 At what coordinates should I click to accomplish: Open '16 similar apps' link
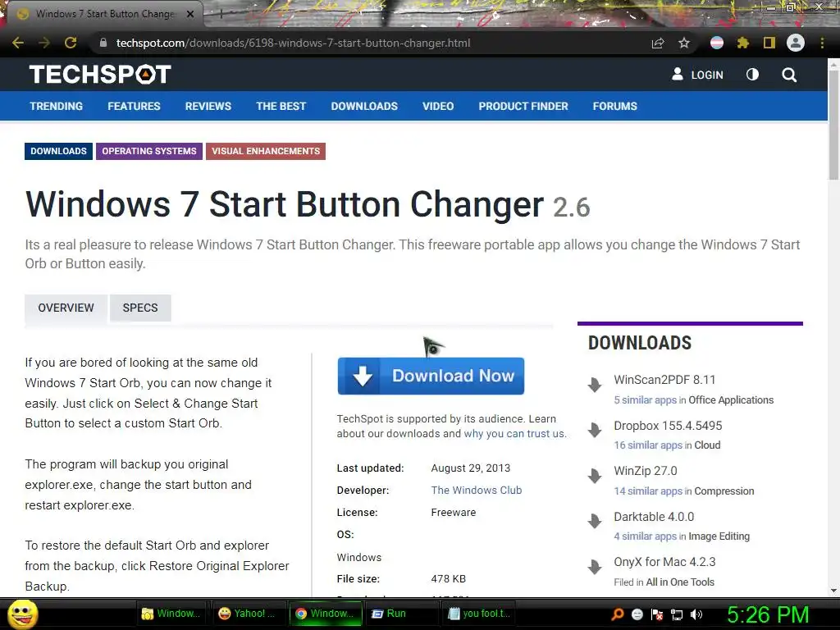[x=648, y=445]
